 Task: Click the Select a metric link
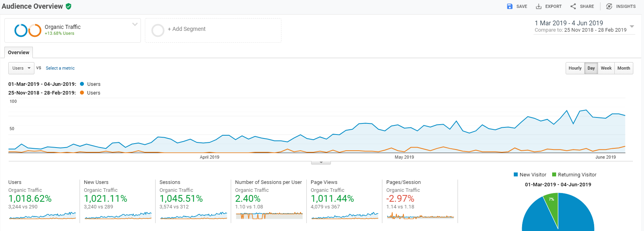point(60,68)
